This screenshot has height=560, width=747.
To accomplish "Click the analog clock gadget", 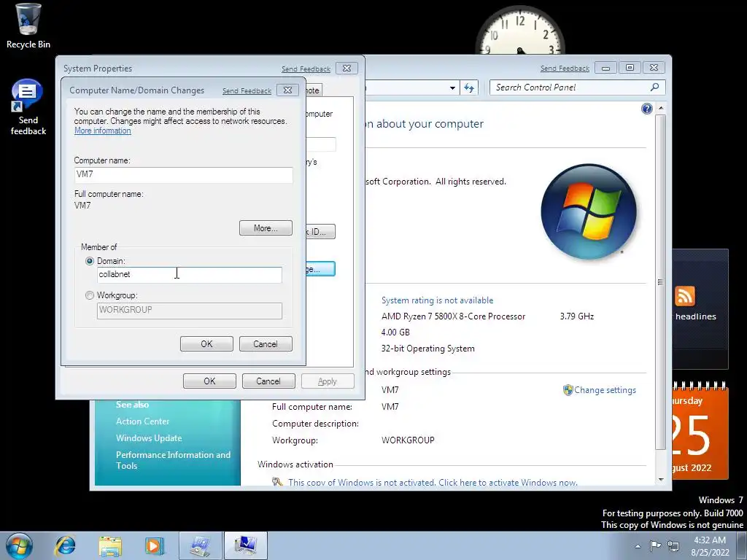I will pos(520,31).
